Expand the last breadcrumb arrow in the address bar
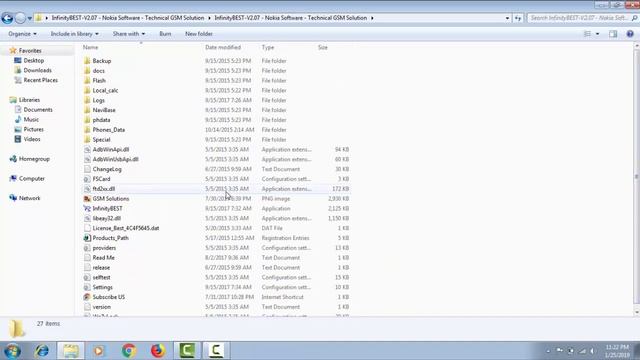The image size is (640, 360). coord(372,18)
